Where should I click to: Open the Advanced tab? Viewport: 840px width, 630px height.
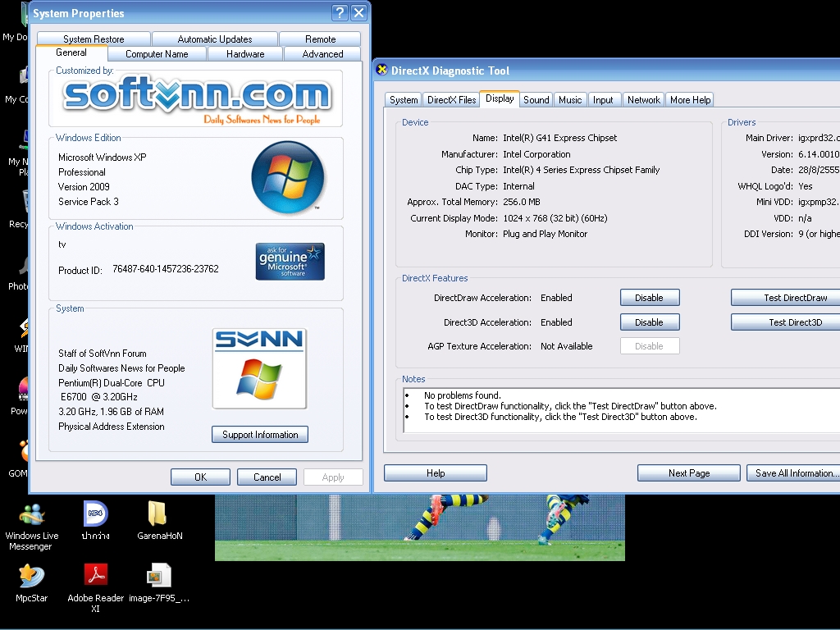(x=322, y=54)
